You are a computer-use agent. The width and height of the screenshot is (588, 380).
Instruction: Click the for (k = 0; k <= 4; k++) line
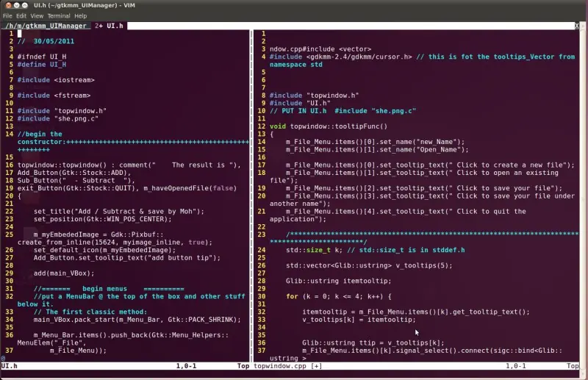(339, 296)
